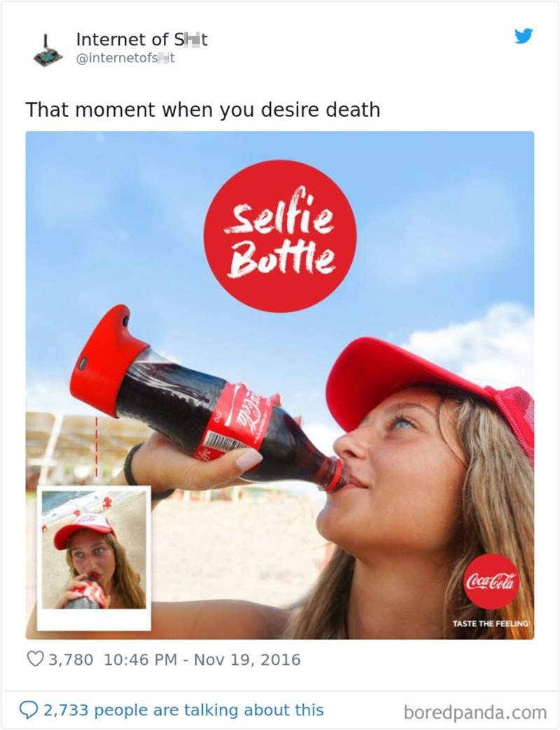
Task: Open the 10:46 PM - Nov 19, 2016 timestamp
Action: point(202,660)
